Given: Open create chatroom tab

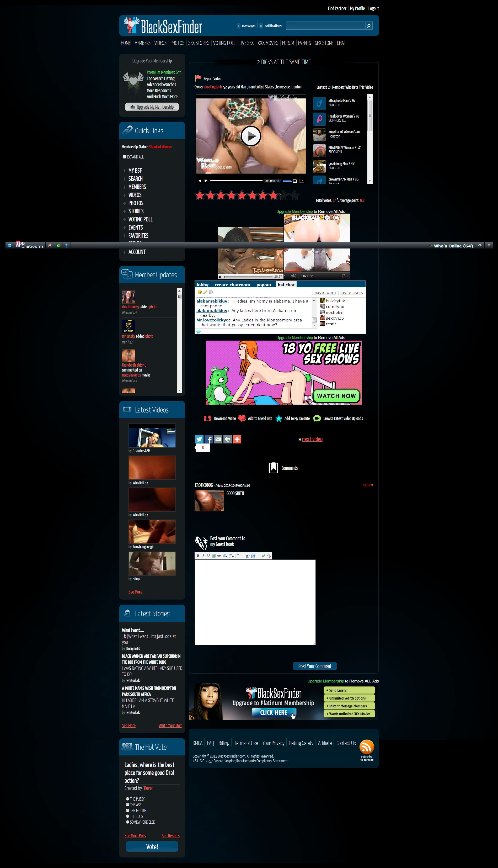Looking at the screenshot, I should click(x=232, y=285).
